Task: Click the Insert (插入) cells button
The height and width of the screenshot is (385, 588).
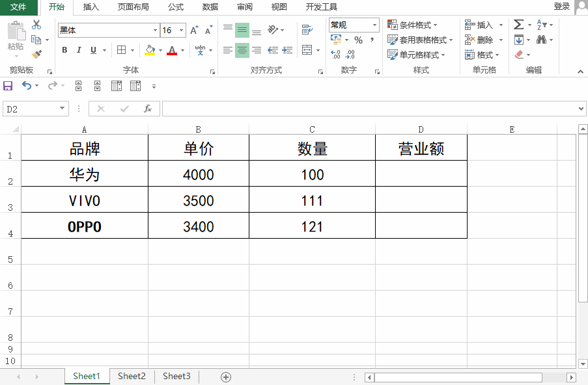Action: pos(479,25)
